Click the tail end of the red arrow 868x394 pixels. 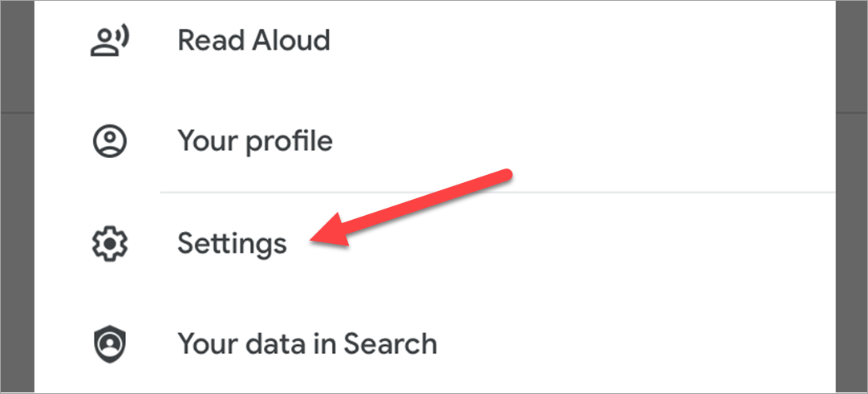pos(505,175)
